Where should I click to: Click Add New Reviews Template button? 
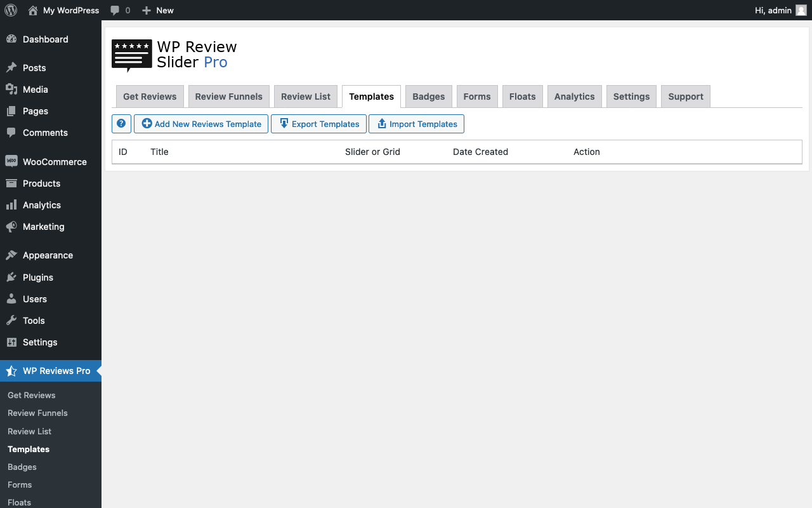click(x=201, y=124)
